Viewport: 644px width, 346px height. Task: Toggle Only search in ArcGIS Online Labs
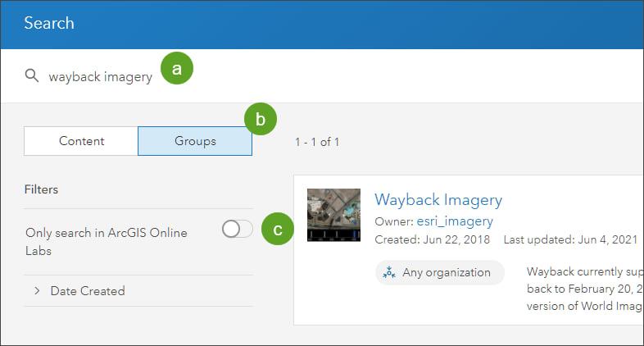click(x=238, y=229)
